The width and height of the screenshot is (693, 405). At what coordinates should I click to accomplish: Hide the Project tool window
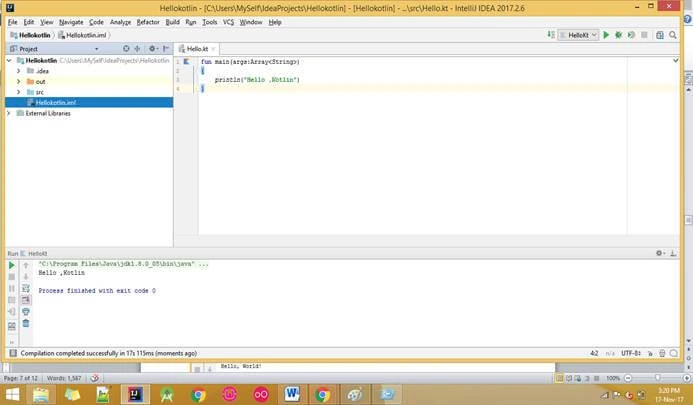click(166, 49)
